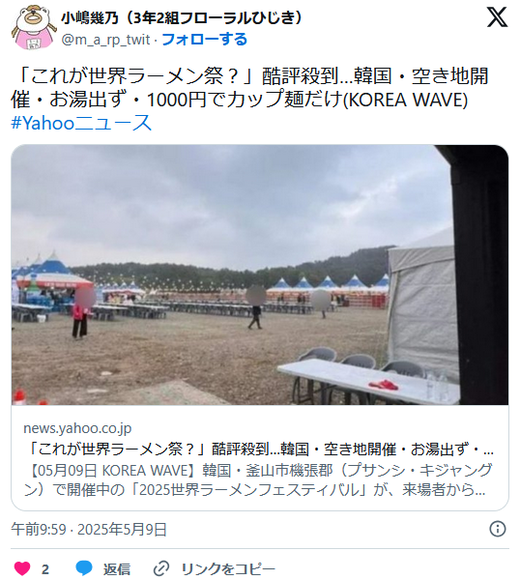Open the post timestamp 午前9:59 · 2025年5月9日
520x580 pixels.
point(89,529)
